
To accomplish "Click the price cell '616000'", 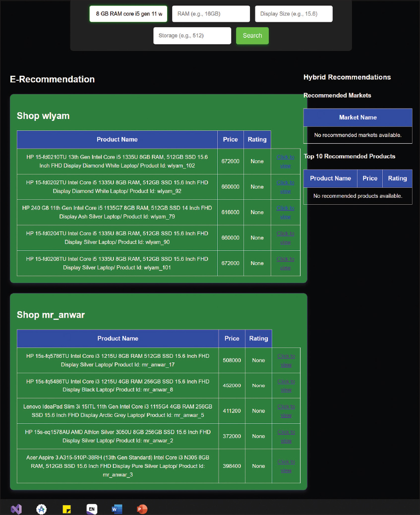I will [x=231, y=212].
